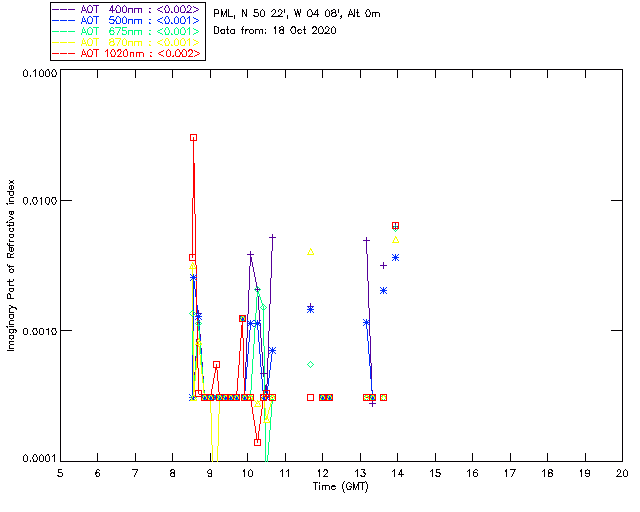Viewport: 640px width, 512px height.
Task: Select the AOT 1020nm legend entry
Action: [127, 53]
